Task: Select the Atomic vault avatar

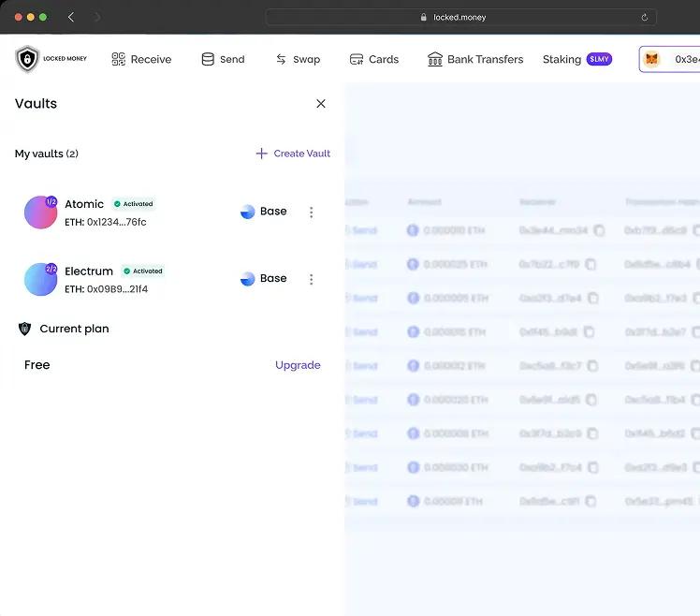Action: (40, 213)
